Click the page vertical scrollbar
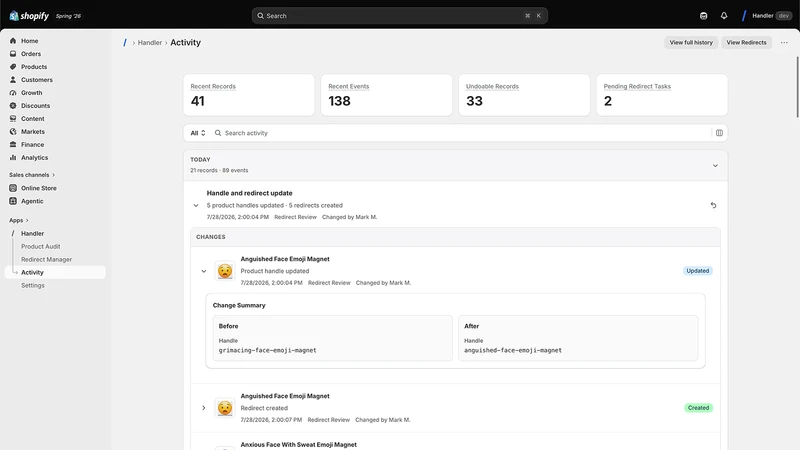The image size is (800, 450). pyautogui.click(x=797, y=87)
